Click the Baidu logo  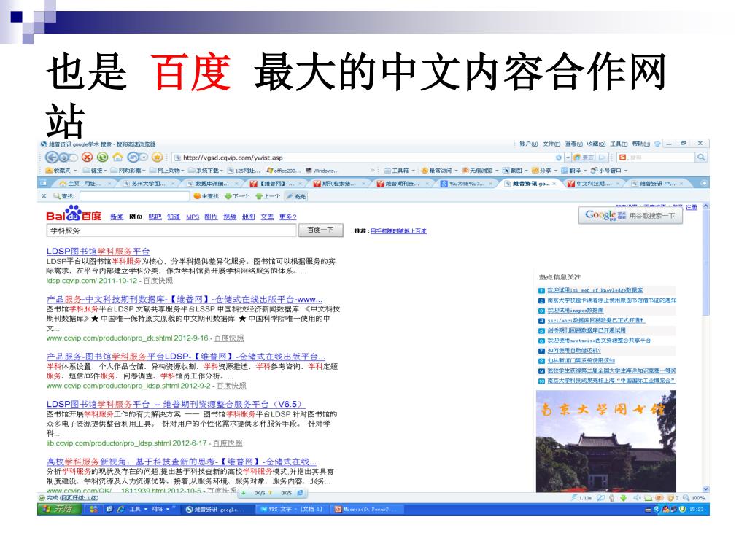coord(74,214)
